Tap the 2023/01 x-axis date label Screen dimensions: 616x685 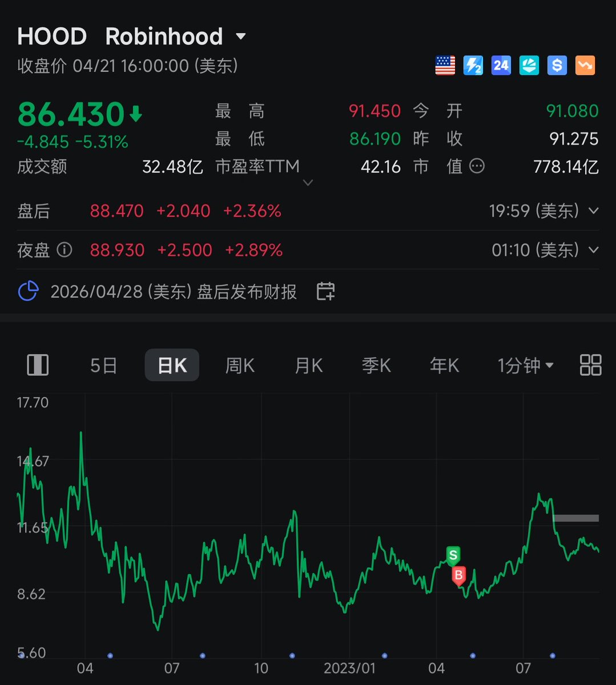[349, 668]
